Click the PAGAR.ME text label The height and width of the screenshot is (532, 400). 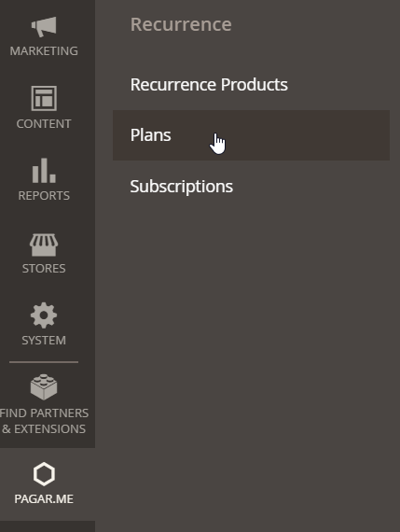[44, 498]
